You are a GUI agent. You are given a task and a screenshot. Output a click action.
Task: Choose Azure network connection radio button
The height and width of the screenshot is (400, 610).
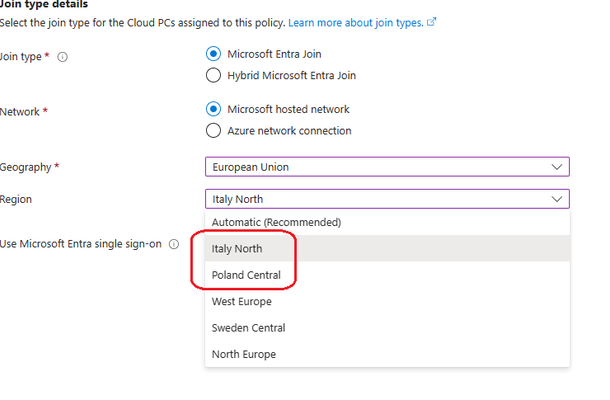213,130
